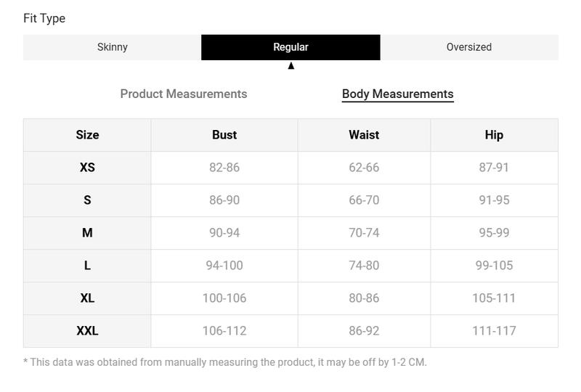This screenshot has height=392, width=581.
Task: Select the Skinny fit type
Action: pos(112,47)
